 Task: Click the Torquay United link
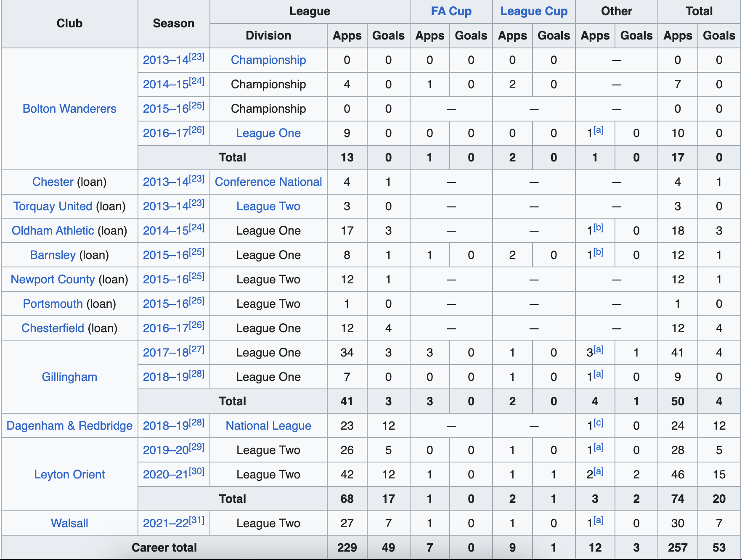tap(53, 206)
